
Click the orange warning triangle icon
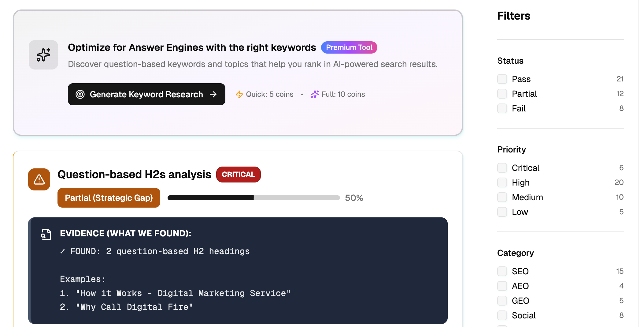point(39,179)
